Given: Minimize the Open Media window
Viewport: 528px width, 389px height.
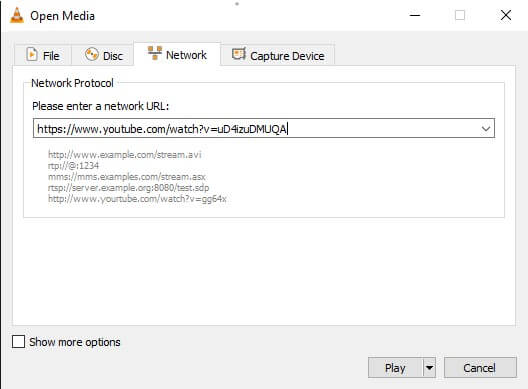Looking at the screenshot, I should pos(415,15).
